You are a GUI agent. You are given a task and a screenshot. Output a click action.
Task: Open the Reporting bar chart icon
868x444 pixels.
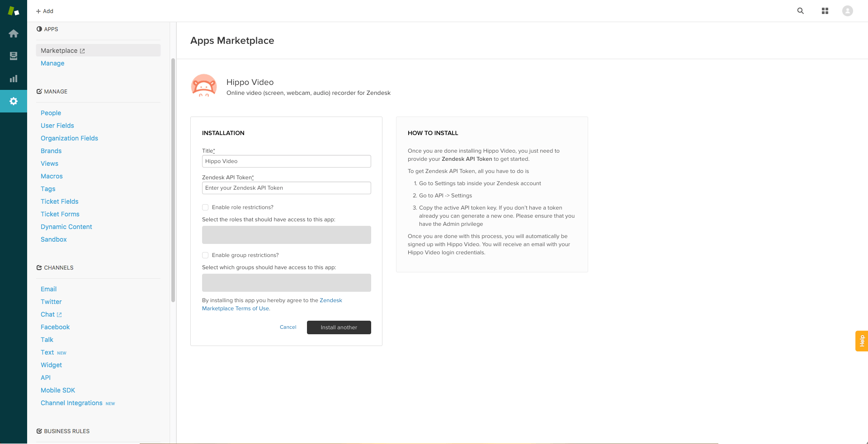[x=14, y=79]
